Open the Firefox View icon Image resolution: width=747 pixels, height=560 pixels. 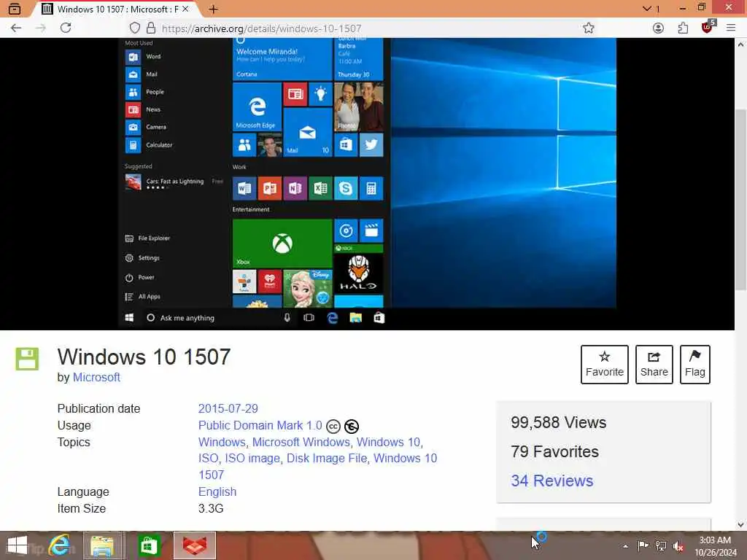click(15, 9)
